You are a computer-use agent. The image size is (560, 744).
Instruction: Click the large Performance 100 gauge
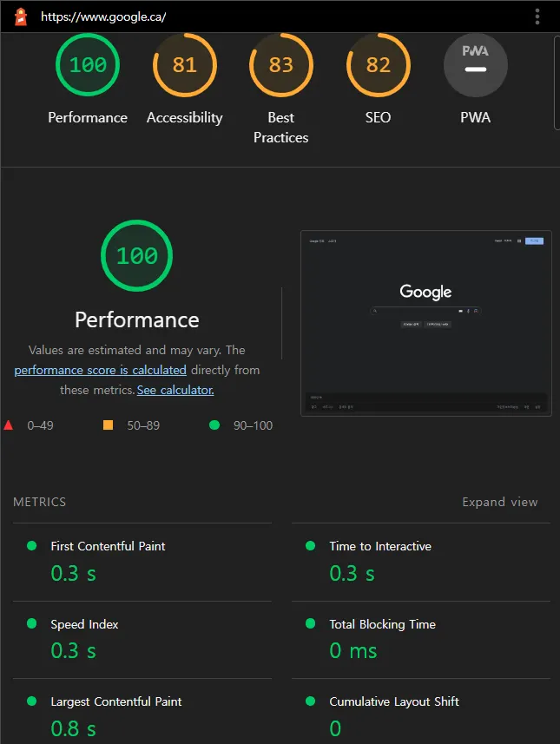(137, 255)
